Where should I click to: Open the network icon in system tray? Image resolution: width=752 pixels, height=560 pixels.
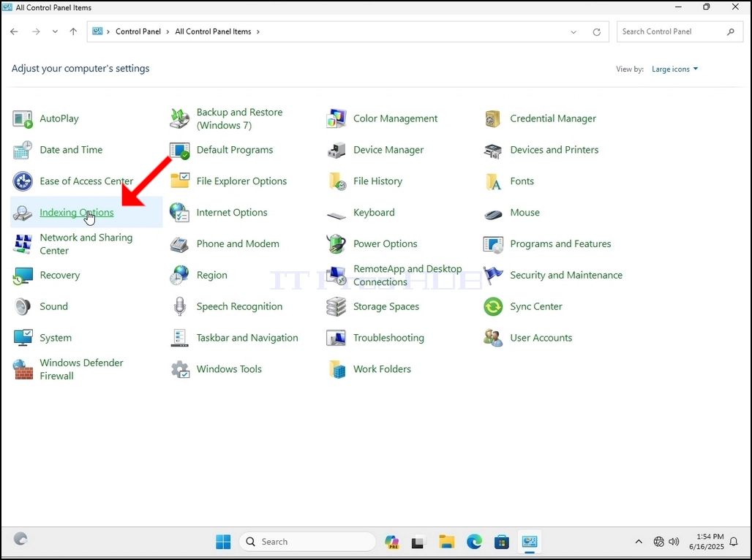click(x=659, y=542)
